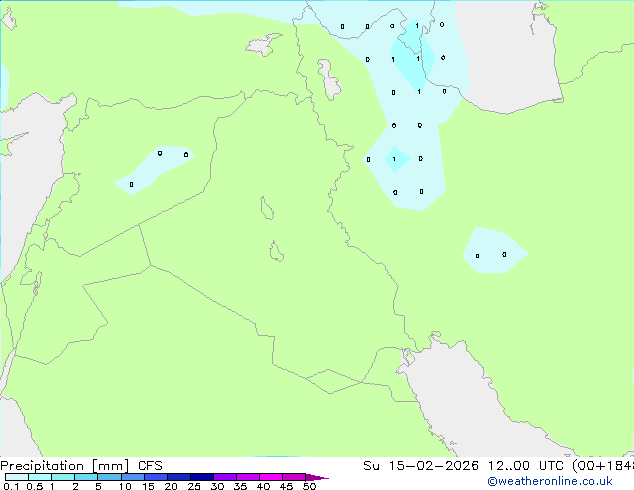
Task: Select the "50" legend scale label
Action: click(x=309, y=486)
